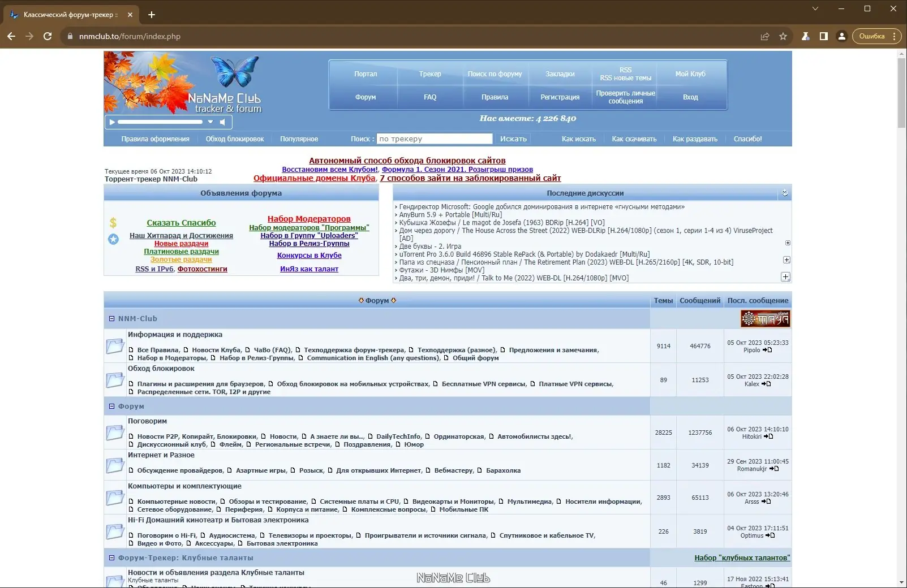
Task: Click the Maya planet banner image
Action: [x=766, y=319]
